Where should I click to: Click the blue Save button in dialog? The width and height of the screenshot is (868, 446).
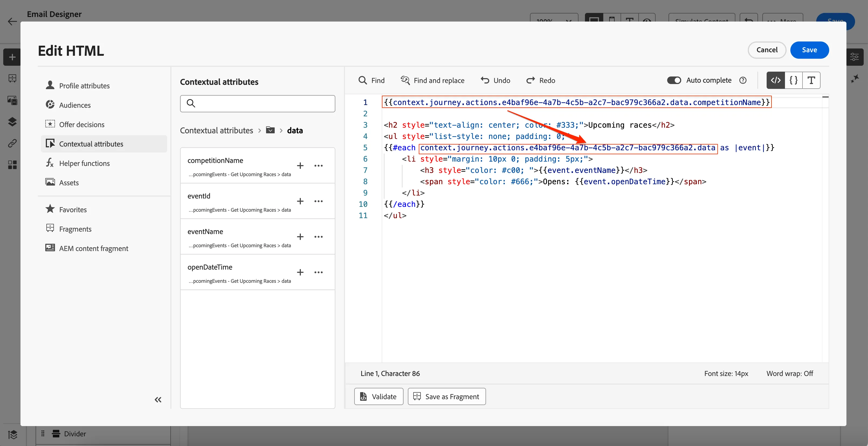coord(809,50)
